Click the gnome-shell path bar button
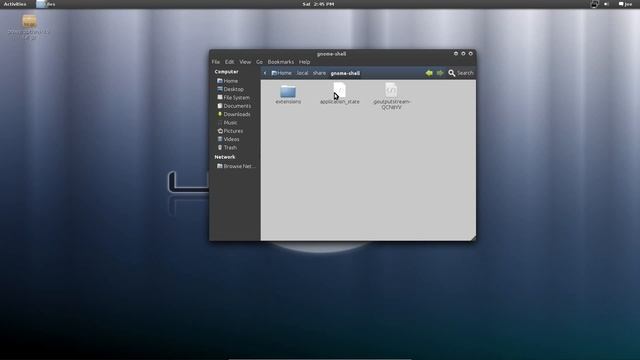 [x=345, y=73]
